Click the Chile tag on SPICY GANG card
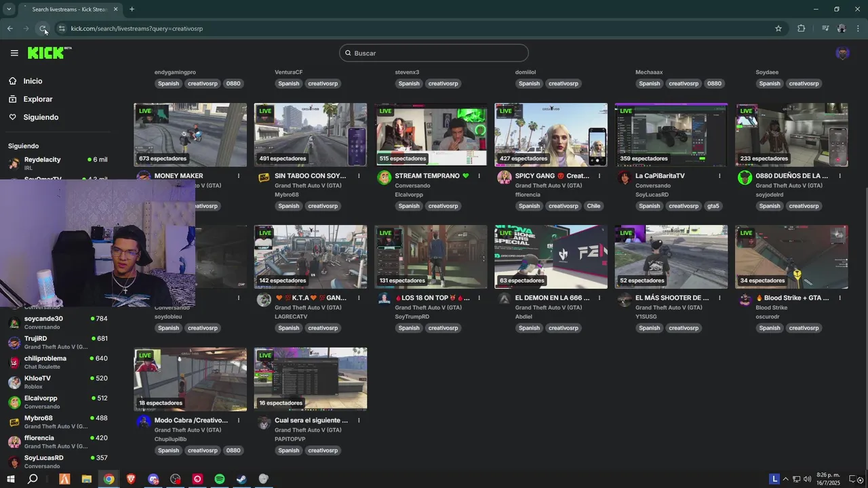 (x=593, y=206)
